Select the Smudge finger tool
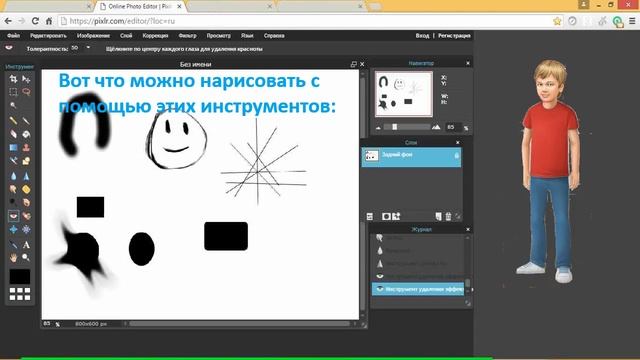 coord(13,189)
